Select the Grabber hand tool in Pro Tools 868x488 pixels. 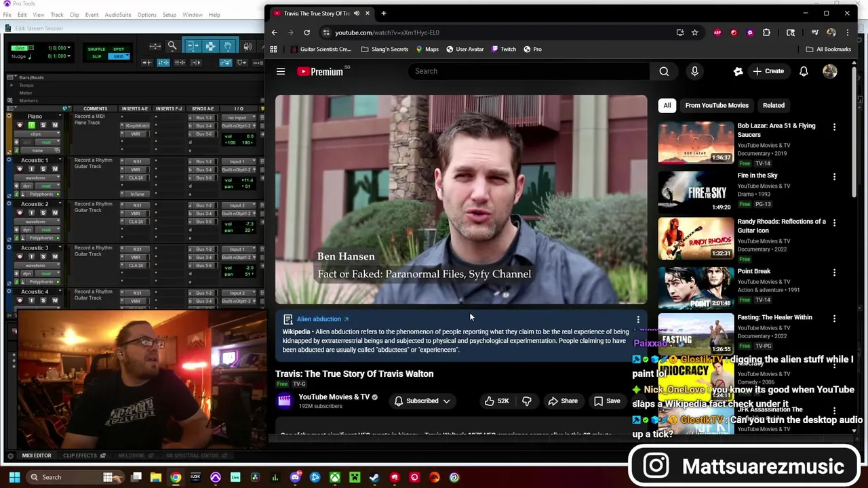(x=228, y=46)
